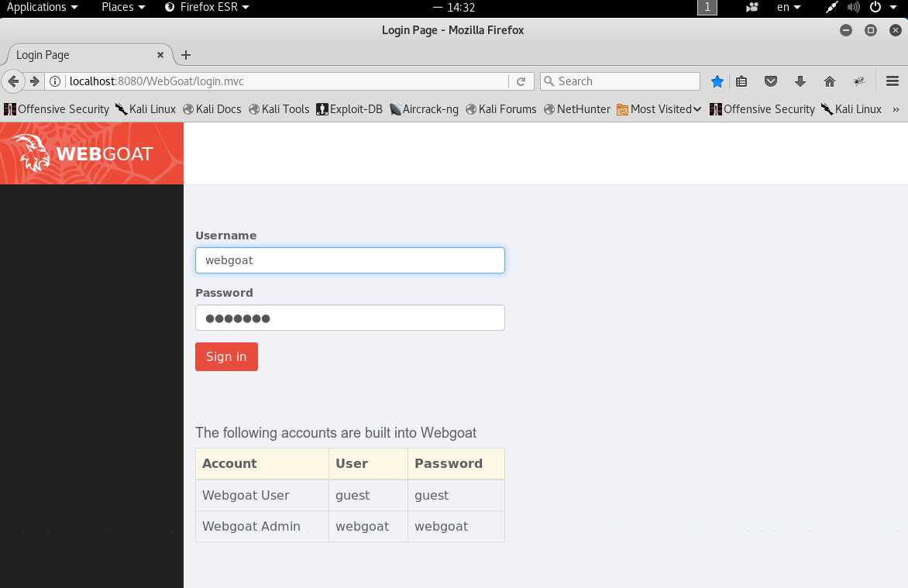Image resolution: width=908 pixels, height=588 pixels.
Task: Open the Aircrack-ng bookmark
Action: 424,109
